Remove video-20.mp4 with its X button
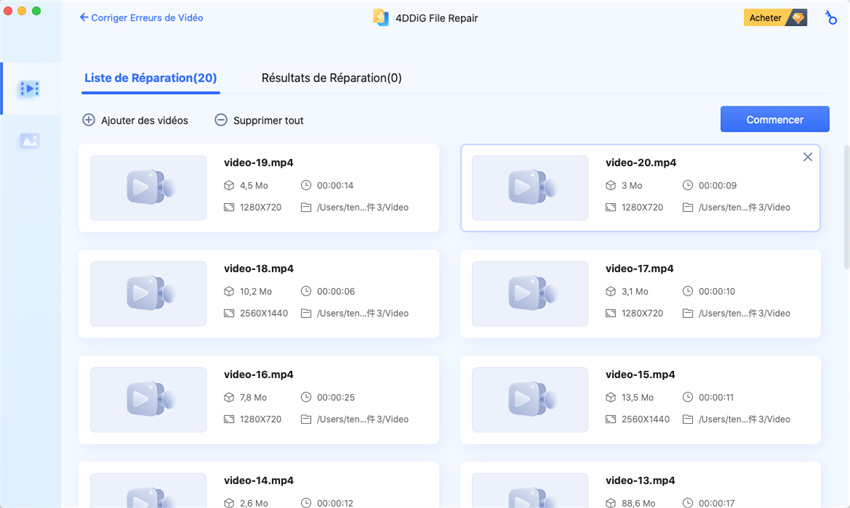 tap(808, 157)
